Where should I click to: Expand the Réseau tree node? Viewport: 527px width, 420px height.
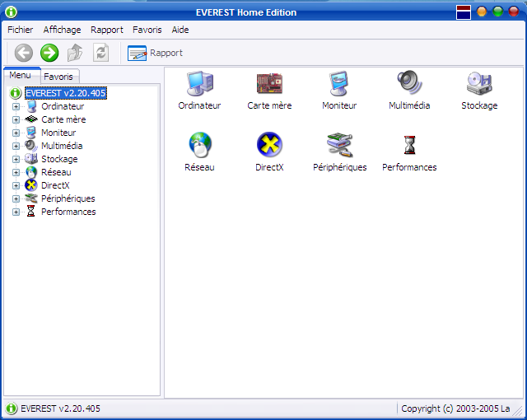pyautogui.click(x=16, y=172)
